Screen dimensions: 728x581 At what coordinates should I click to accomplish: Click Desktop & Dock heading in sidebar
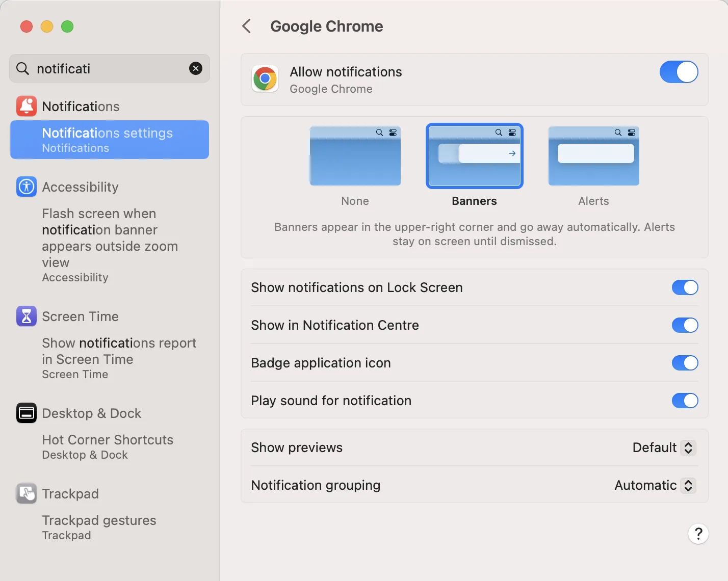coord(92,413)
